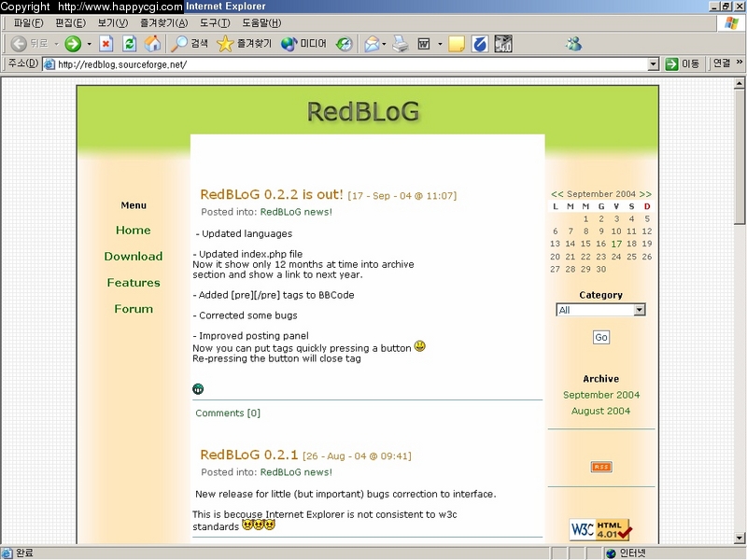
Task: Click the vertical scrollbar thumb
Action: [740, 157]
